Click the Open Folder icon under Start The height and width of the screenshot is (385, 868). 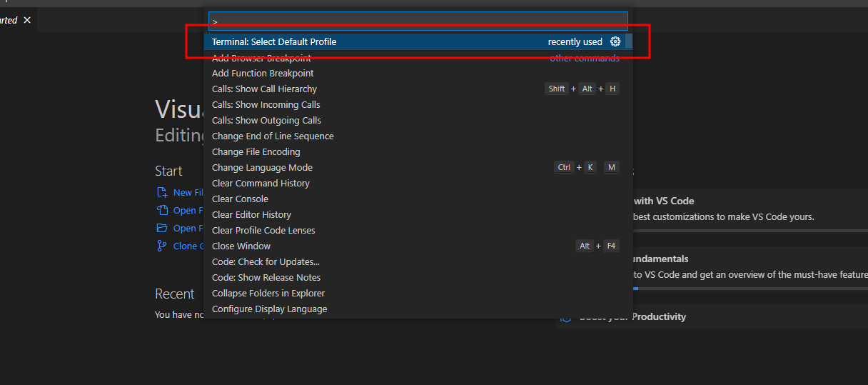click(x=161, y=228)
